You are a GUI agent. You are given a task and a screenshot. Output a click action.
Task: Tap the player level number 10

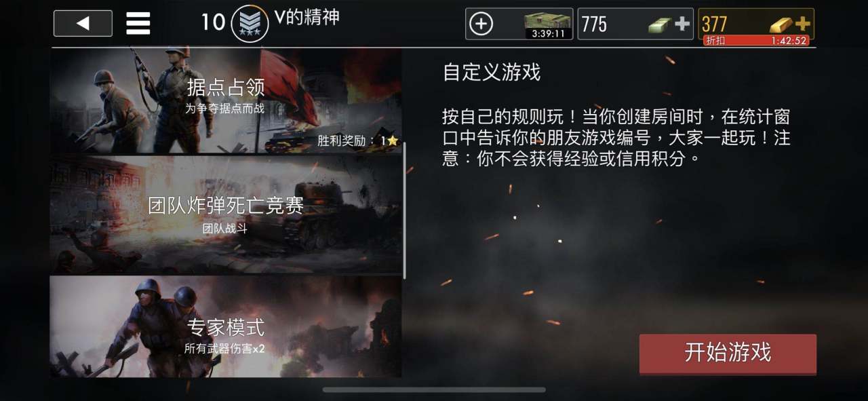click(213, 22)
